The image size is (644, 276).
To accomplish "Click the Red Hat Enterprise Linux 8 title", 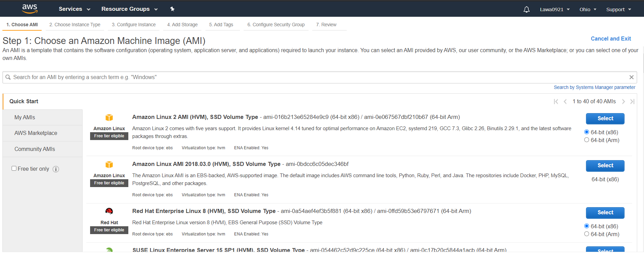I will tap(204, 211).
